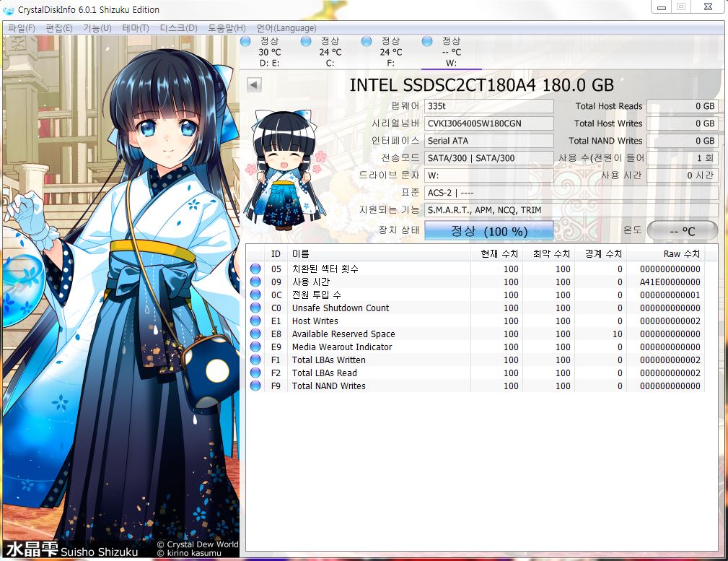Click the status orb for Host Writes
The height and width of the screenshot is (561, 728).
(255, 321)
